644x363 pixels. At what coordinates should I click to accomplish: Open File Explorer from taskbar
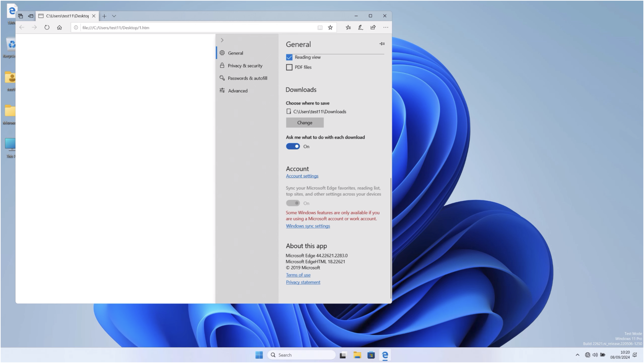[x=357, y=355]
